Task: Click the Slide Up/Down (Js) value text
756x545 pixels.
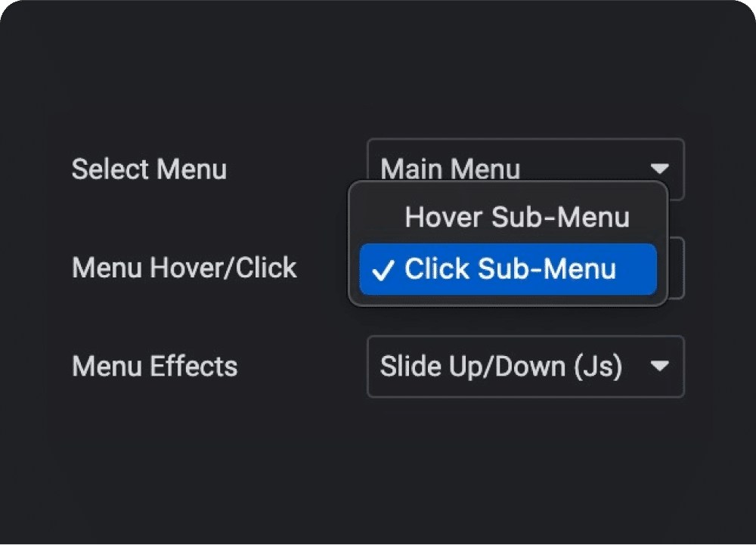Action: click(x=501, y=367)
